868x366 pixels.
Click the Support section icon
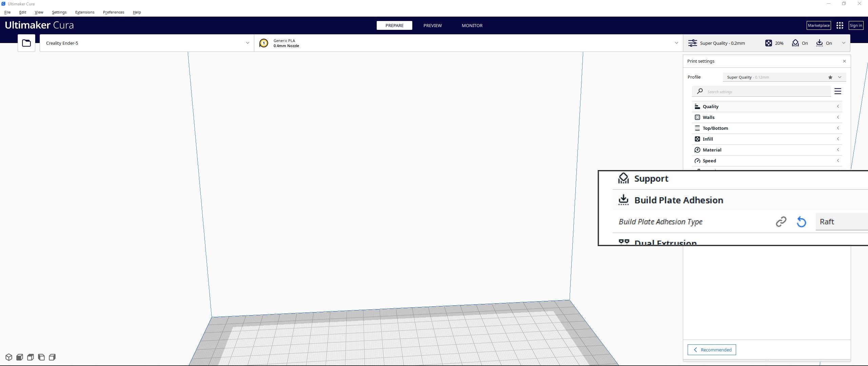coord(623,178)
